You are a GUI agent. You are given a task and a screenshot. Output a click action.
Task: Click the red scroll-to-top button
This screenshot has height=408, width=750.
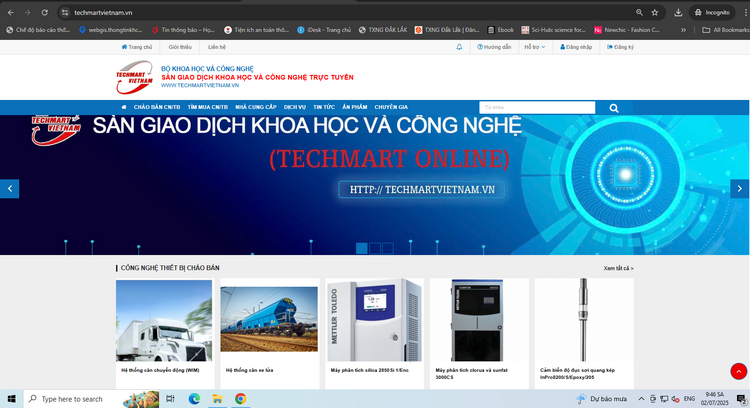[739, 371]
